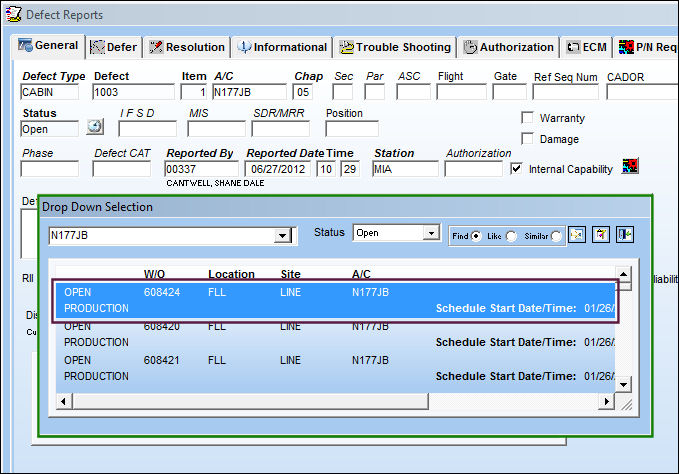Click the Reported Date field 06/27/2012
679x474 pixels.
[278, 169]
